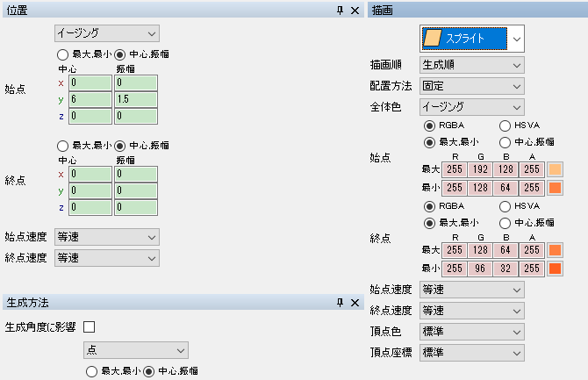Click 始点 x 振幅 field
The height and width of the screenshot is (380, 588).
pos(136,82)
